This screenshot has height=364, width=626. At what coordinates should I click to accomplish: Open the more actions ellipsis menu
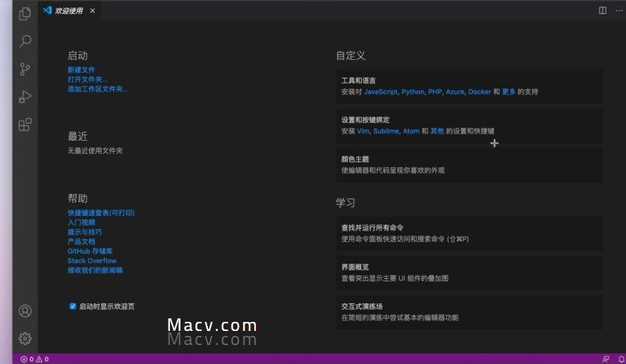[619, 11]
